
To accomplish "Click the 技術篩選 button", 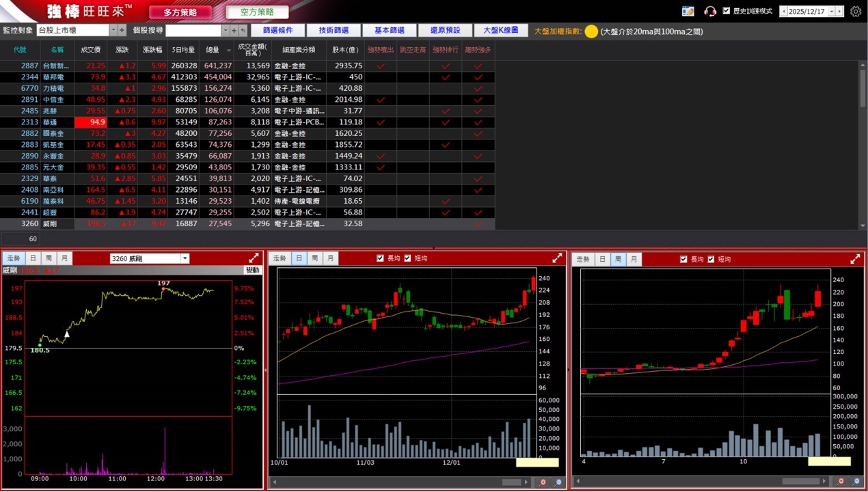I will (334, 31).
